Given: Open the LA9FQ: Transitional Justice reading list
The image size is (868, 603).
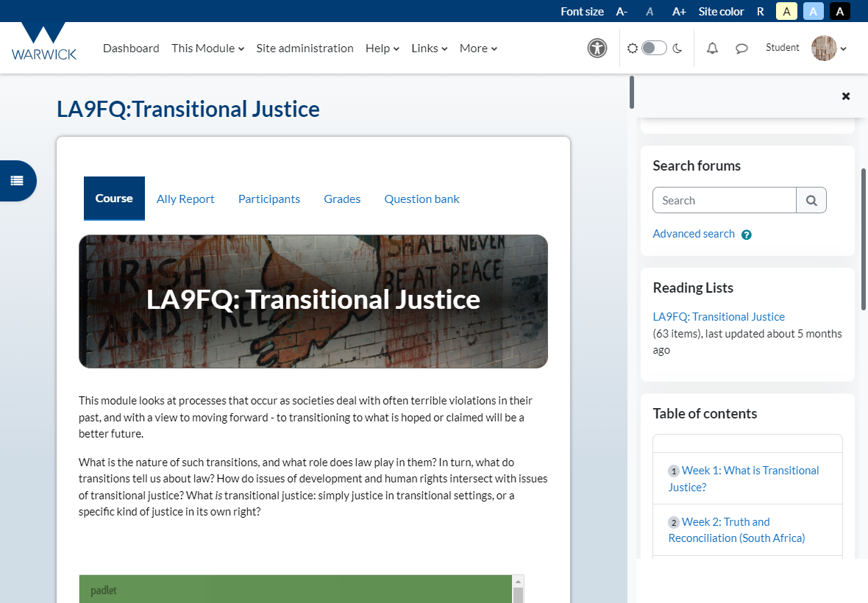Looking at the screenshot, I should pos(719,317).
